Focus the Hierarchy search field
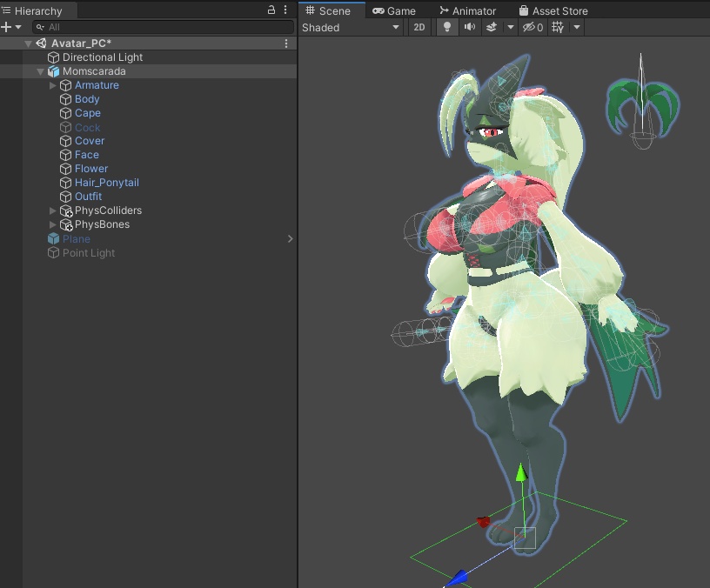Screen dimensions: 710x588 click(x=163, y=27)
